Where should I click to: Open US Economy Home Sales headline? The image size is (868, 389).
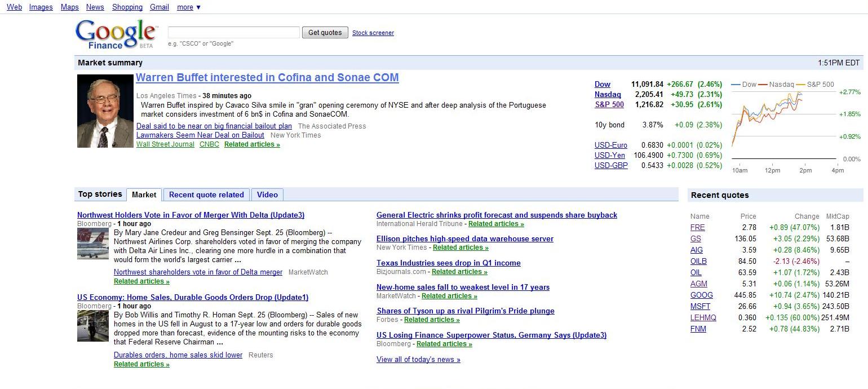[x=193, y=298]
